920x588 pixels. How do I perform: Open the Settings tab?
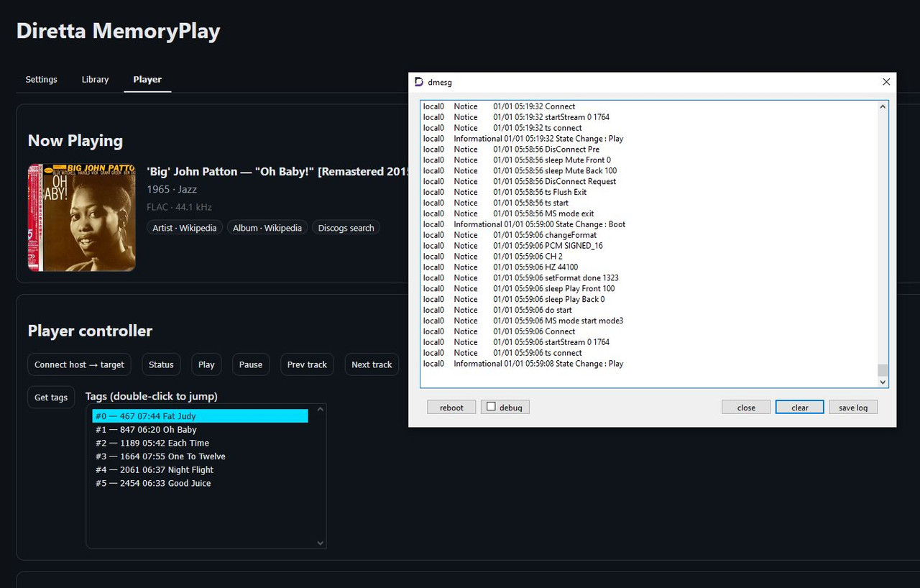pyautogui.click(x=41, y=79)
